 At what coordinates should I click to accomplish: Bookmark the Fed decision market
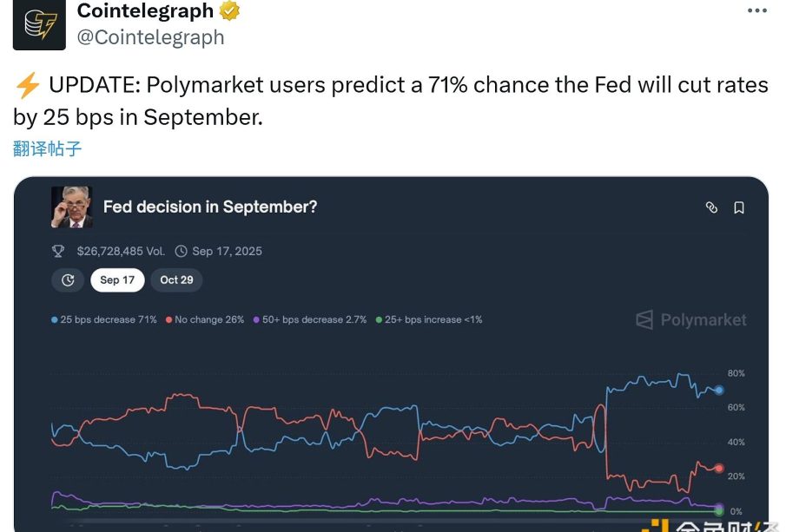pyautogui.click(x=739, y=207)
